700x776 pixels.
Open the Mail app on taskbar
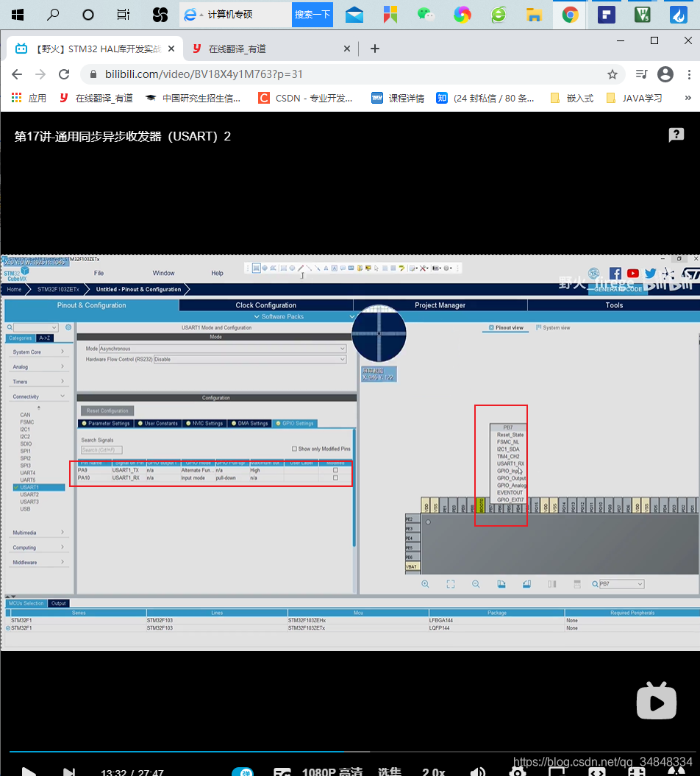click(x=354, y=15)
